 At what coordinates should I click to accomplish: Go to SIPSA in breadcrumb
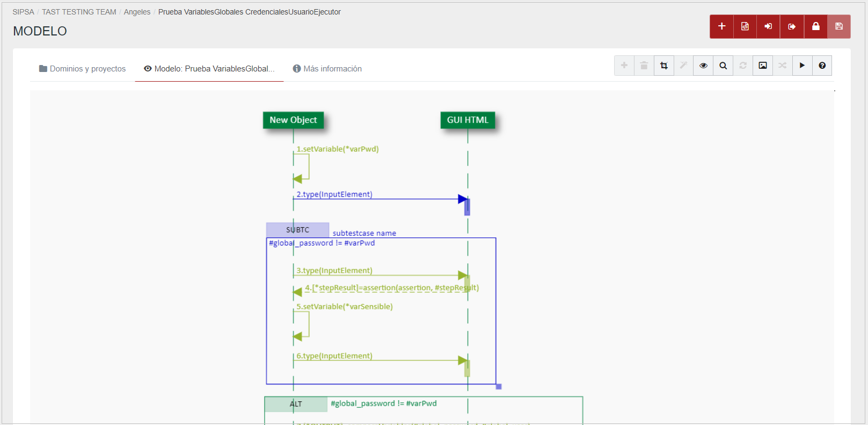(23, 12)
